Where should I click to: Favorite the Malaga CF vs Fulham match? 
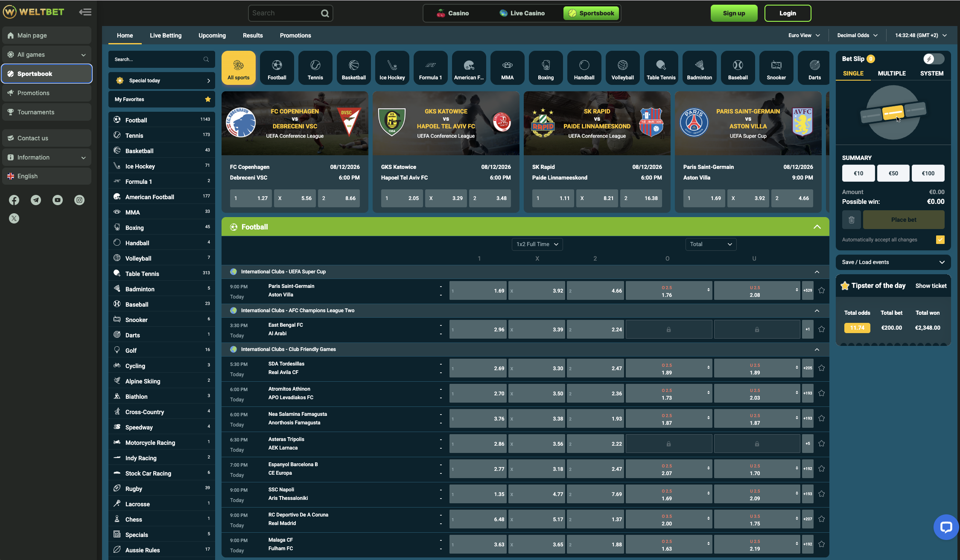click(x=821, y=544)
